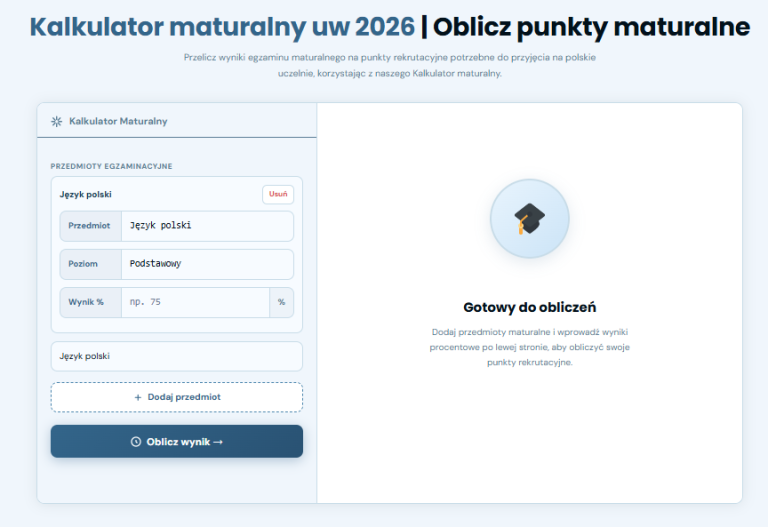This screenshot has height=527, width=768.
Task: Click the snowflake icon beside Kalkulator Maturalny
Action: (57, 121)
